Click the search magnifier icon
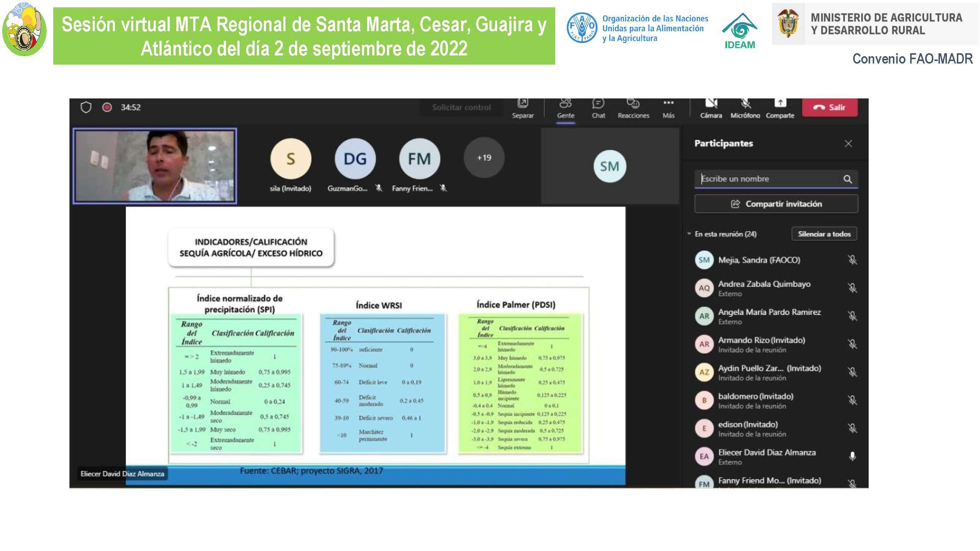Screen dimensions: 980x551 coord(847,179)
